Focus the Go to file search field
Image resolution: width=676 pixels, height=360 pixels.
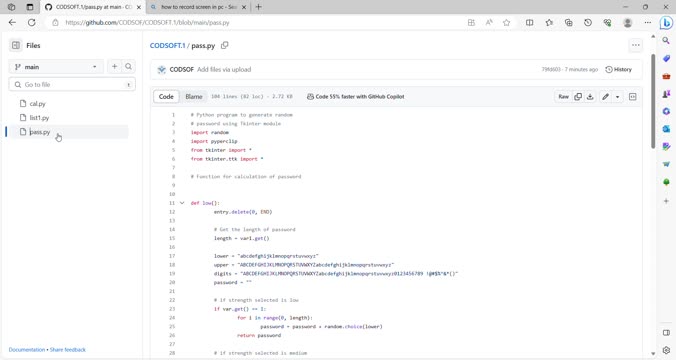pos(72,85)
